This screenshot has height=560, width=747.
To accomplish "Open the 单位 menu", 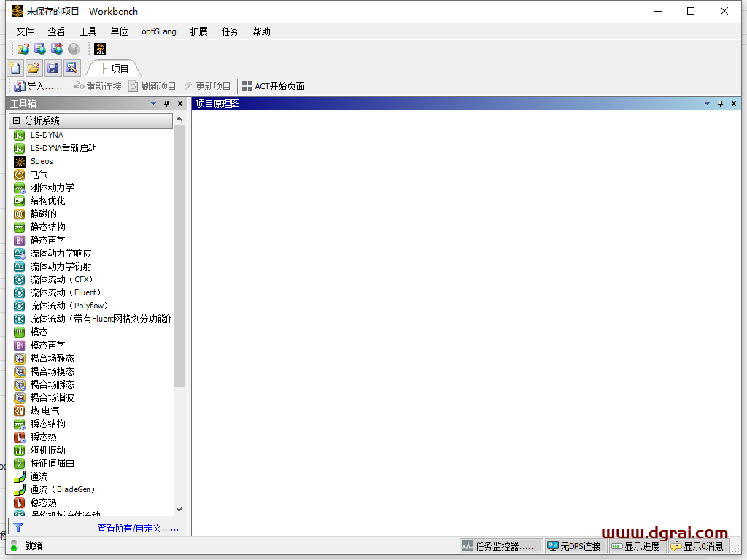I will tap(119, 31).
